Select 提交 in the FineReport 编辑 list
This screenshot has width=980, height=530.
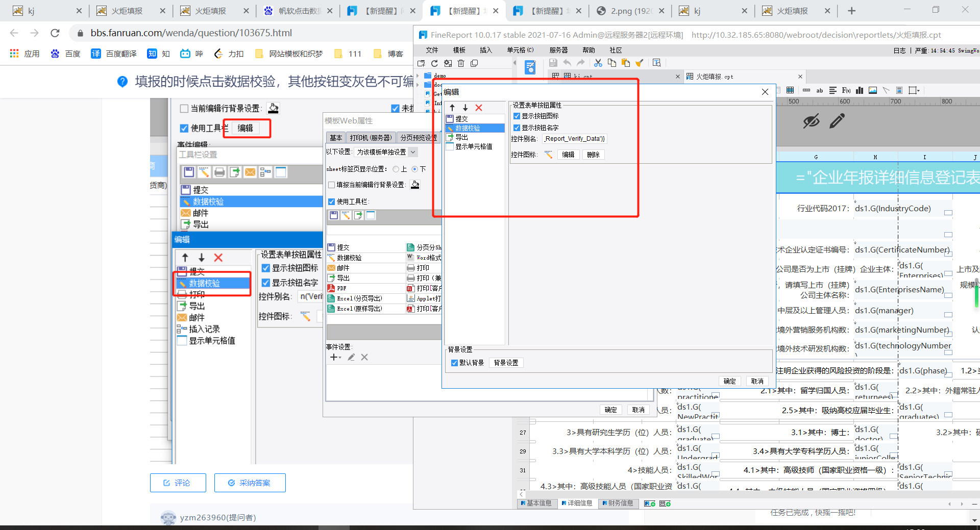click(475, 118)
